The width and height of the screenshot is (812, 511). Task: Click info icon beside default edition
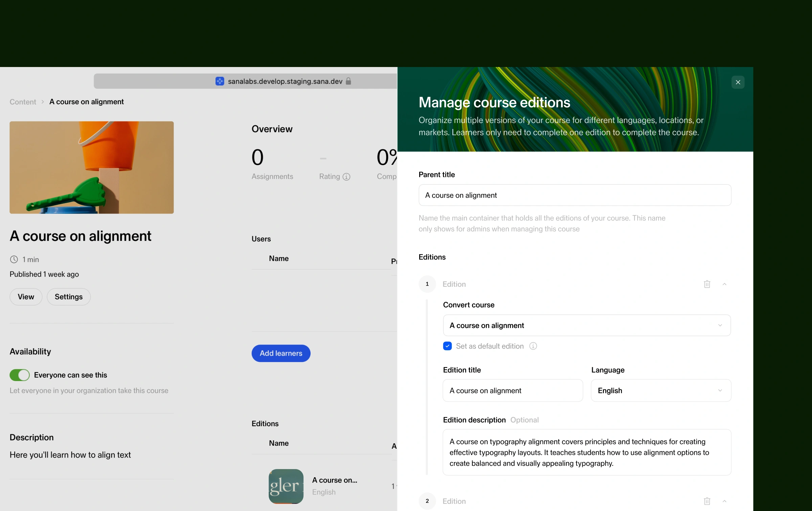tap(533, 346)
